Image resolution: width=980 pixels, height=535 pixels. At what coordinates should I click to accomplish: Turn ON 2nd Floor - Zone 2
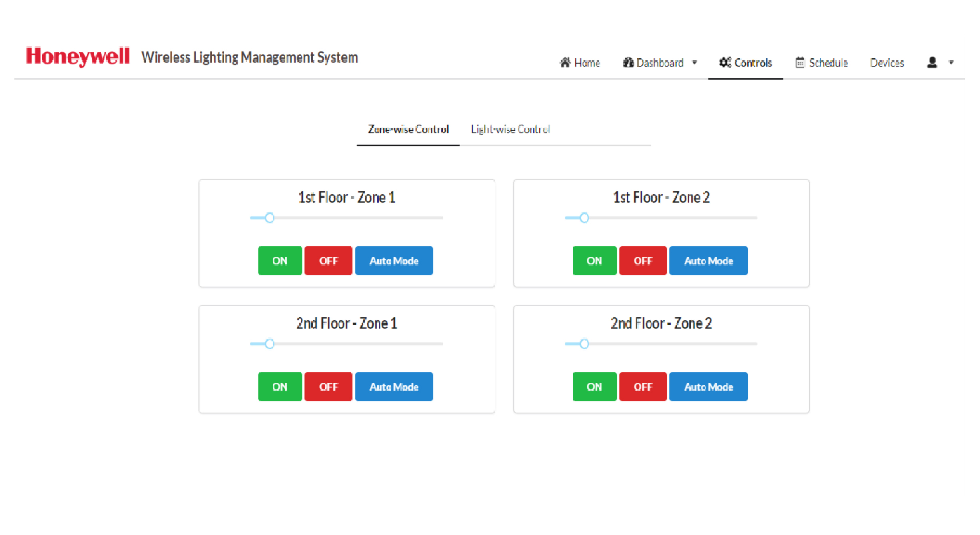click(x=595, y=387)
